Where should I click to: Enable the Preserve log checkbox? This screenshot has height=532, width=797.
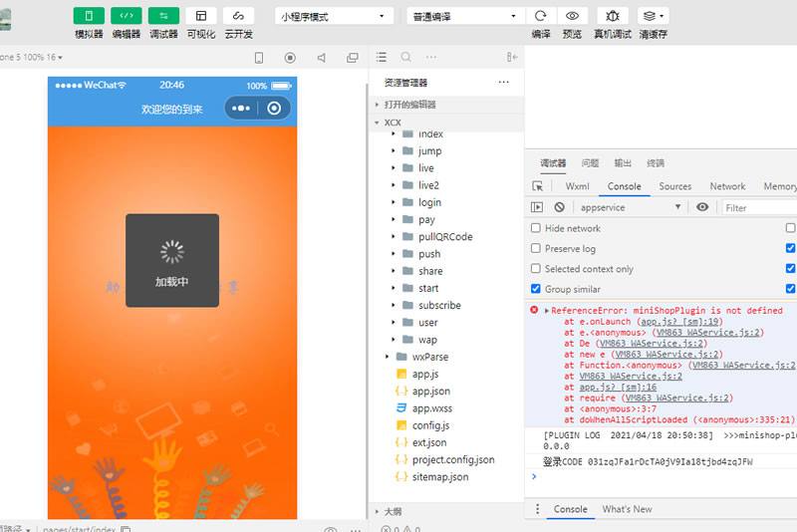(x=536, y=248)
